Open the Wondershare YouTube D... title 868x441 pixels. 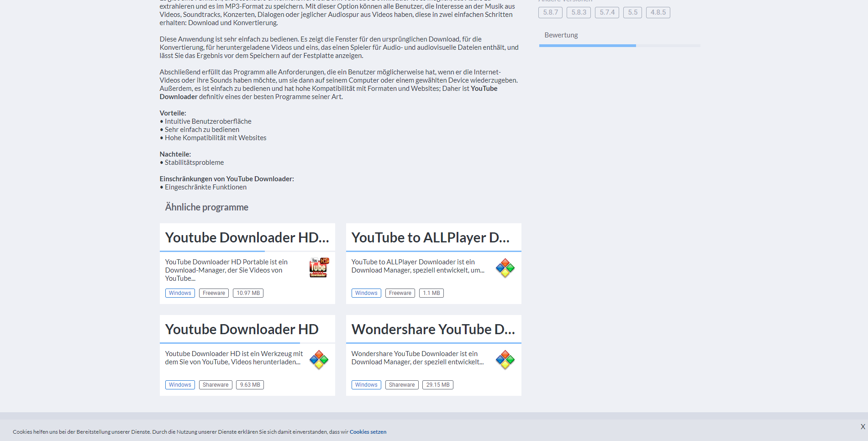click(x=433, y=329)
